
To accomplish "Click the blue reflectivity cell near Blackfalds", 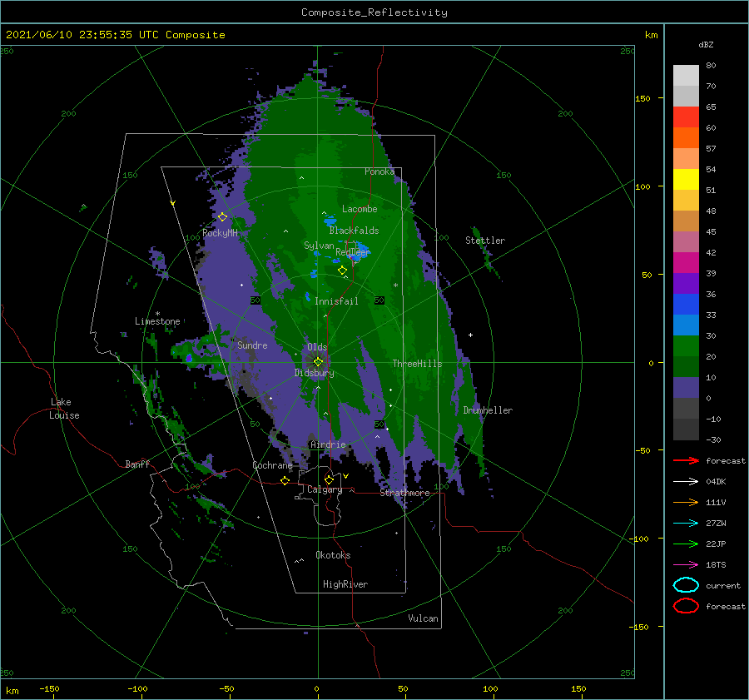I will [330, 221].
